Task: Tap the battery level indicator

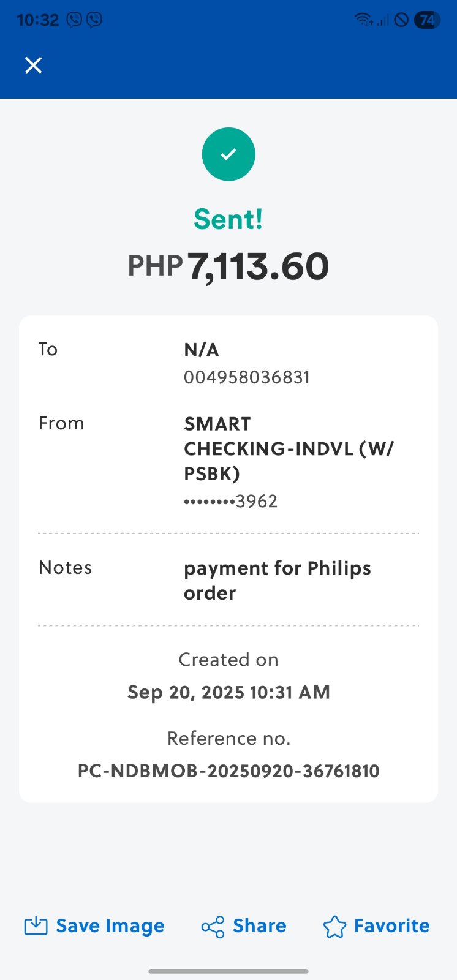Action: [x=427, y=20]
